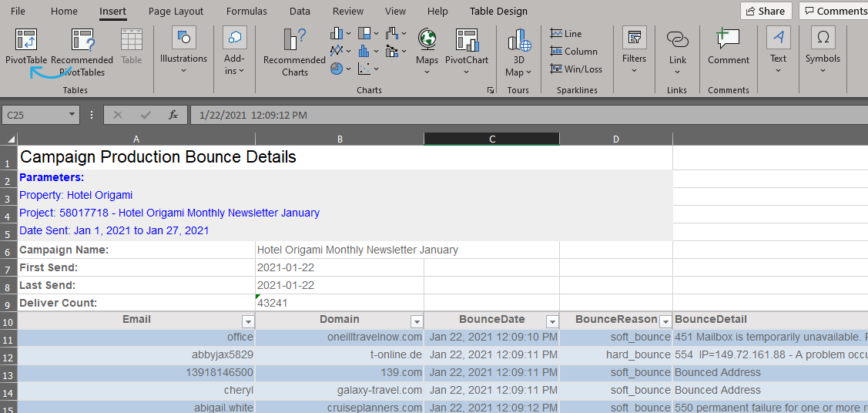This screenshot has height=413, width=868.
Task: Launch 3D Map tour
Action: pos(518,52)
